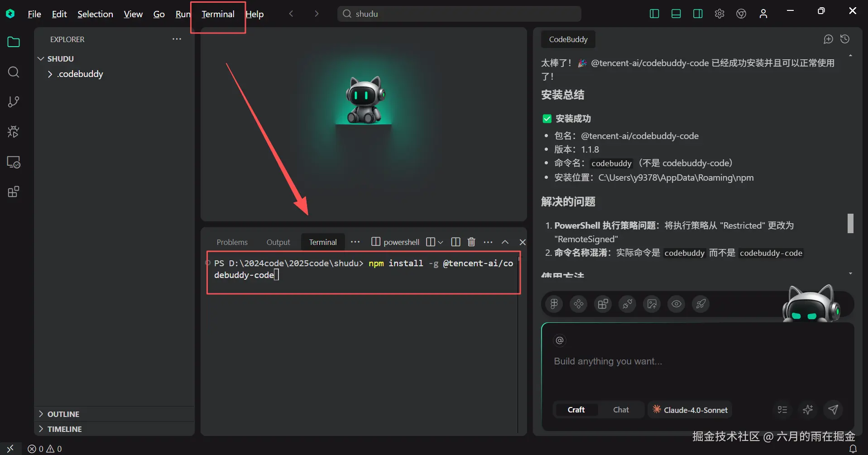Image resolution: width=868 pixels, height=455 pixels.
Task: Go back with the left navigation arrow
Action: point(291,14)
